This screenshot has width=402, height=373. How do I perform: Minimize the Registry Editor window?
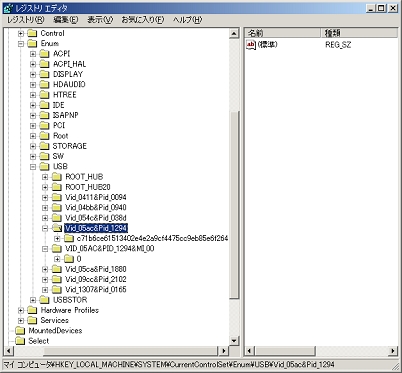pyautogui.click(x=372, y=8)
